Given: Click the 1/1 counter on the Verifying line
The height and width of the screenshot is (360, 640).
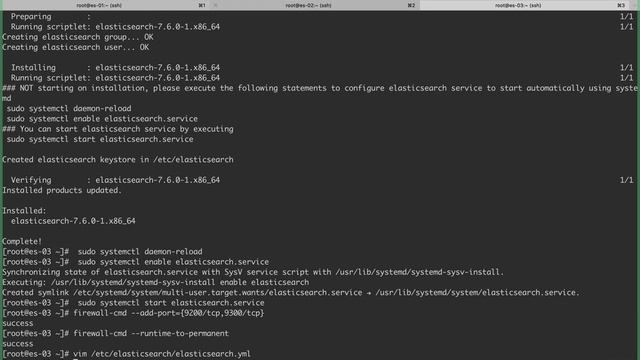Looking at the screenshot, I should coord(626,180).
